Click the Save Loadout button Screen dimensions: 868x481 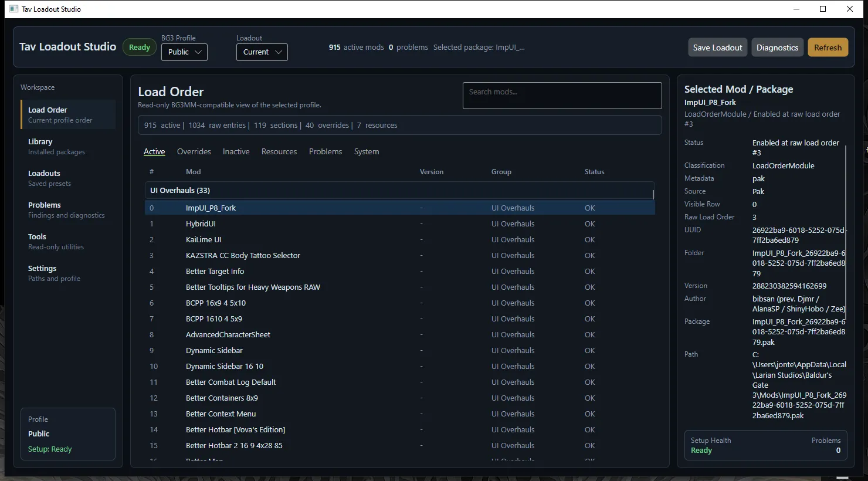pos(717,48)
